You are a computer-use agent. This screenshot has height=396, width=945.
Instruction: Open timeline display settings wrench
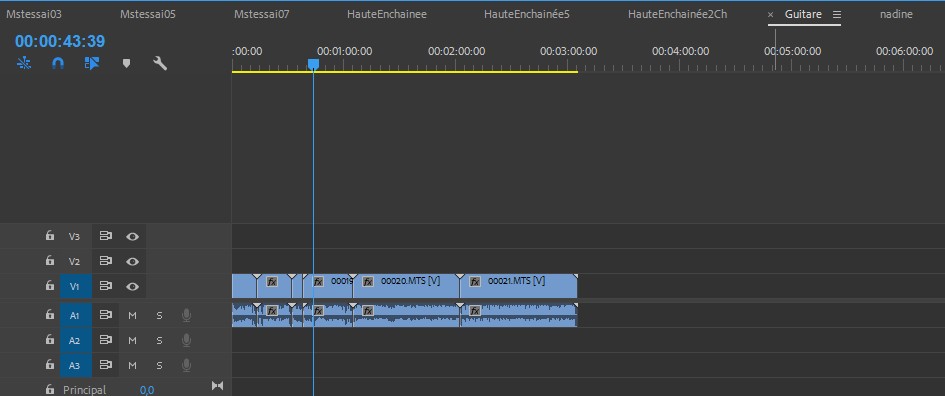click(x=160, y=63)
